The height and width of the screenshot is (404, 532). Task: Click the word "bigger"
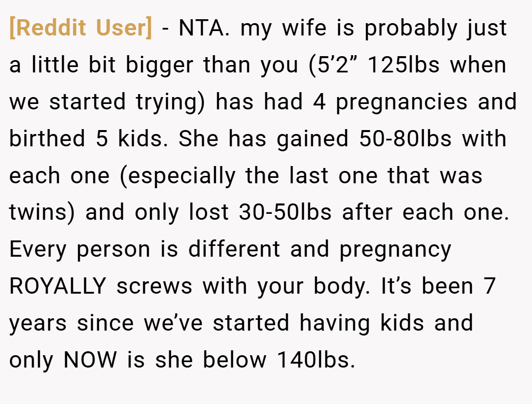tap(159, 65)
